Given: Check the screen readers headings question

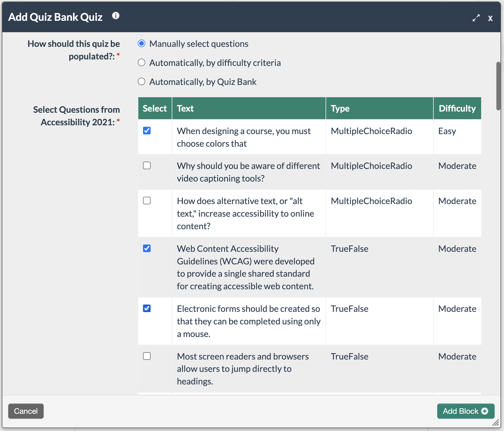Looking at the screenshot, I should click(x=147, y=356).
